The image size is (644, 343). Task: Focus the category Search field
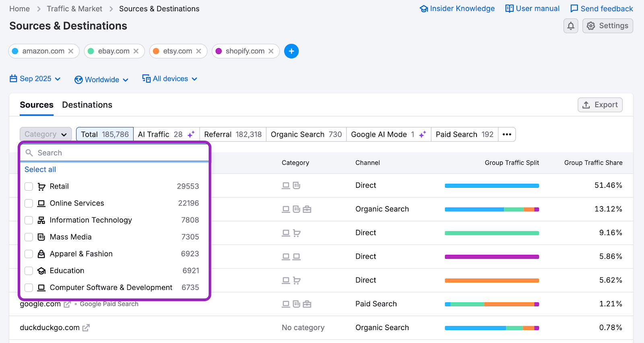click(x=115, y=153)
